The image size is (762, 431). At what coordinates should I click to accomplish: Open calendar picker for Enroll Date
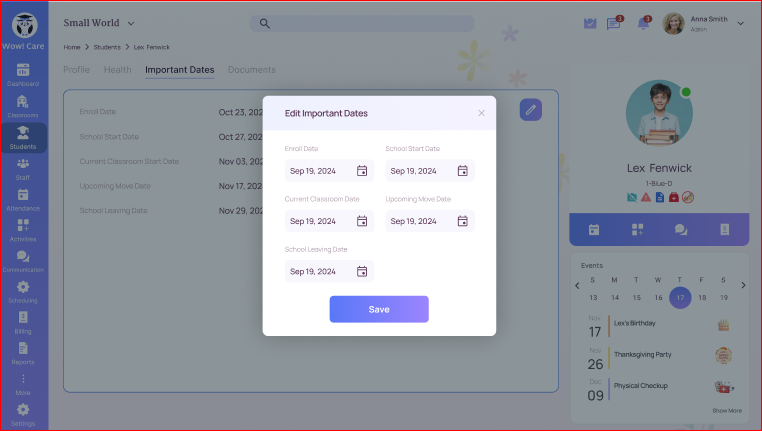(x=362, y=171)
